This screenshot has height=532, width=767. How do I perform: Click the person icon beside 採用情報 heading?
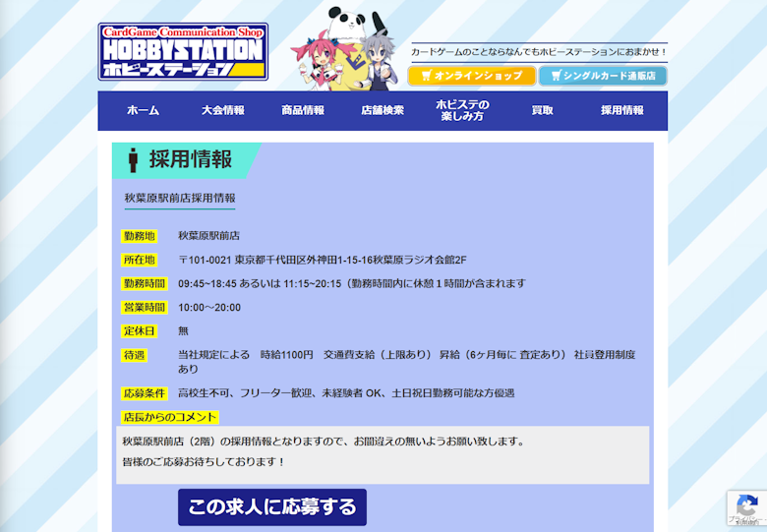pos(133,160)
